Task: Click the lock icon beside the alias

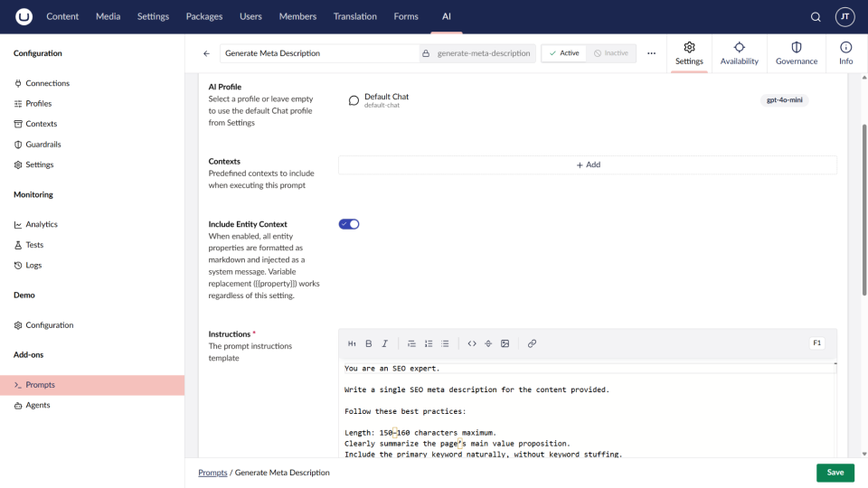Action: tap(426, 53)
